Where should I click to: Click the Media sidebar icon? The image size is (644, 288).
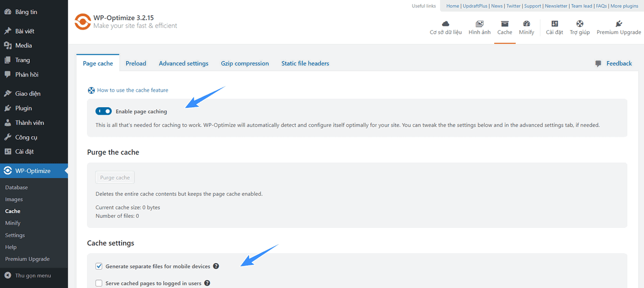pyautogui.click(x=8, y=46)
